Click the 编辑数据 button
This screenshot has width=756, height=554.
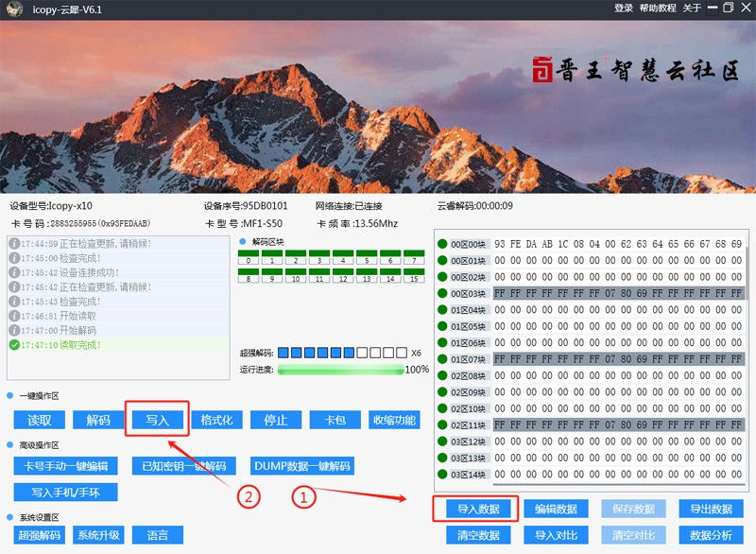tap(556, 509)
